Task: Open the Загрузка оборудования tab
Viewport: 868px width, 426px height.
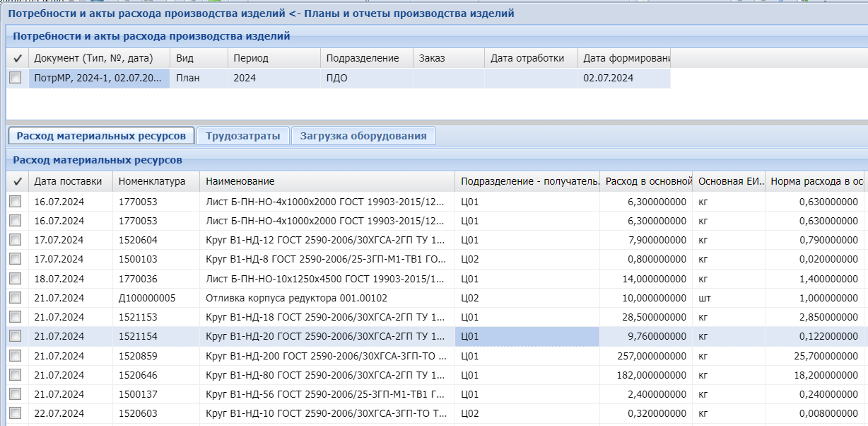Action: (363, 136)
